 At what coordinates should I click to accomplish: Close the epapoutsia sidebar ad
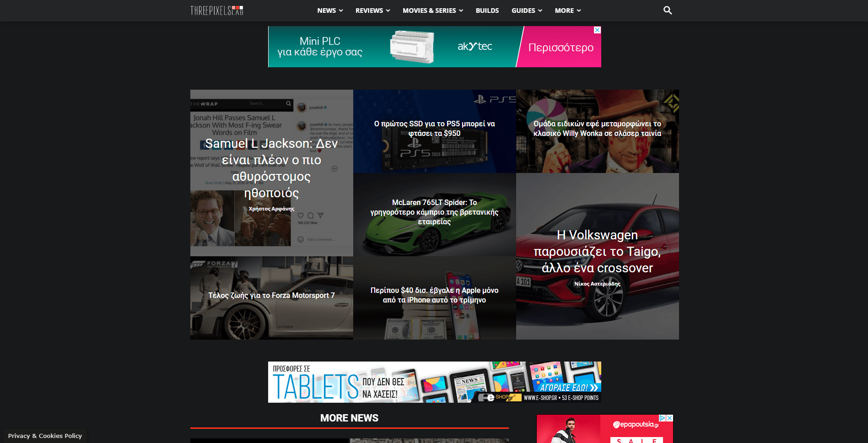(x=670, y=418)
